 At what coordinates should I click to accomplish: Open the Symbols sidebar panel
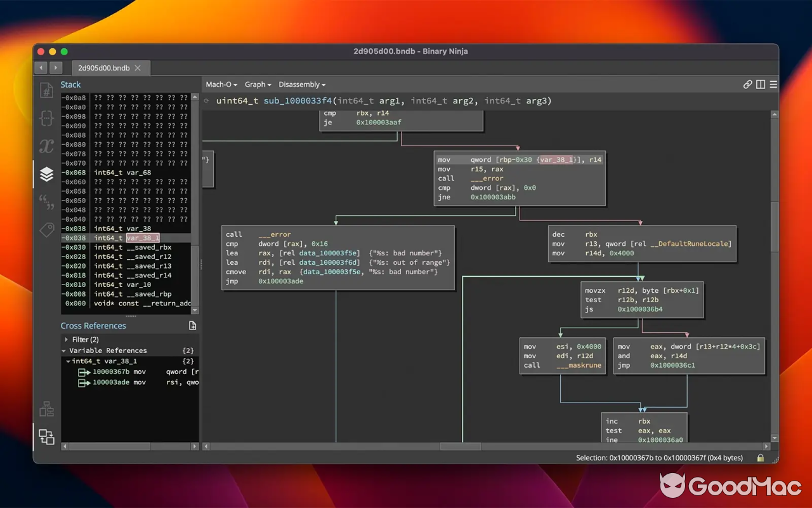point(46,91)
